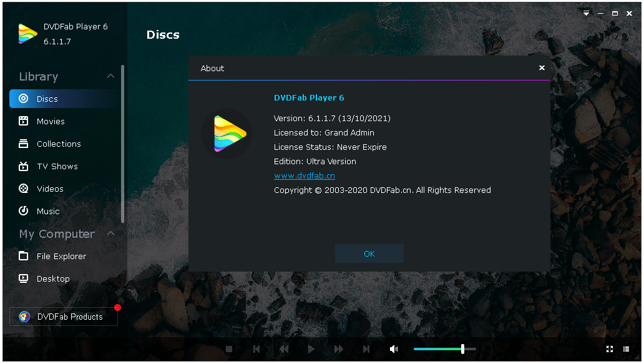Open the main menu dropdown triangle in the title bar
The width and height of the screenshot is (644, 364).
pos(587,13)
